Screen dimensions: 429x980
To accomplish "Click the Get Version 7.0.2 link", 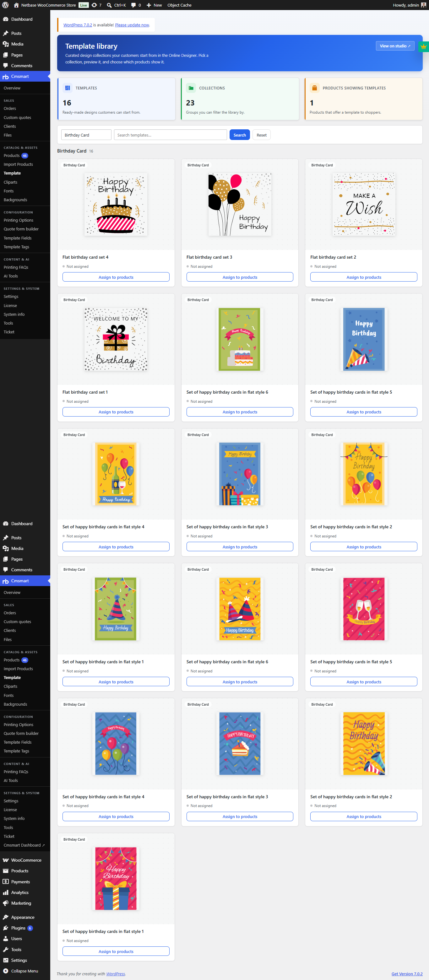I will pyautogui.click(x=406, y=973).
